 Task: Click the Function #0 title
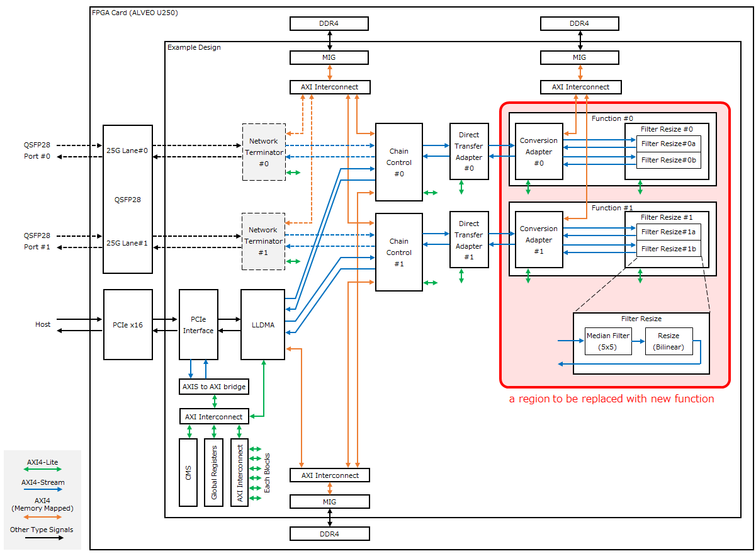coord(612,118)
